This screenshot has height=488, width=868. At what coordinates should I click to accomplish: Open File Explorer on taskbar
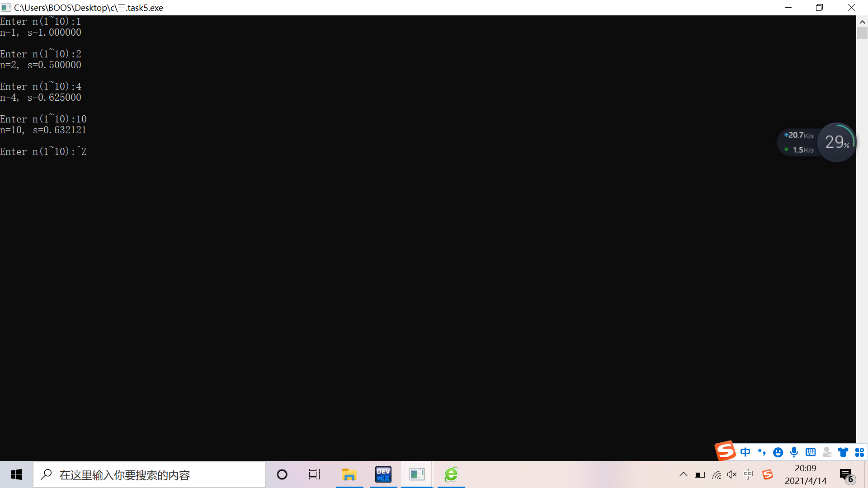pyautogui.click(x=349, y=474)
